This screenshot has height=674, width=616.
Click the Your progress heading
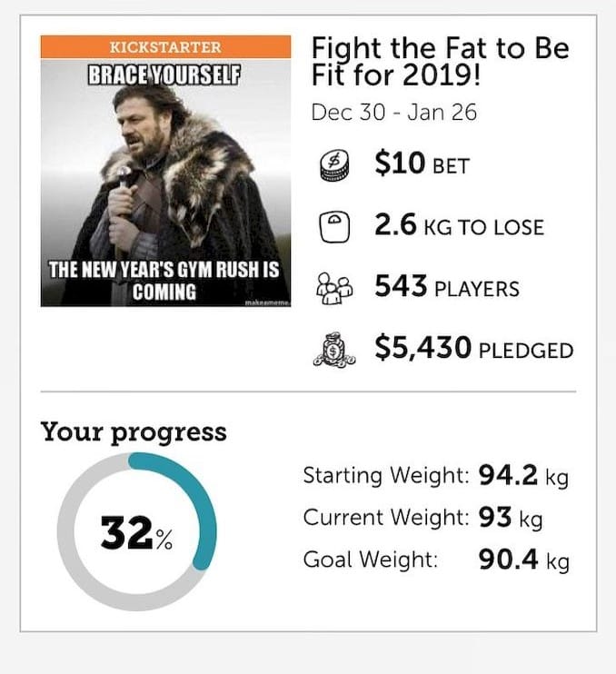pos(134,431)
